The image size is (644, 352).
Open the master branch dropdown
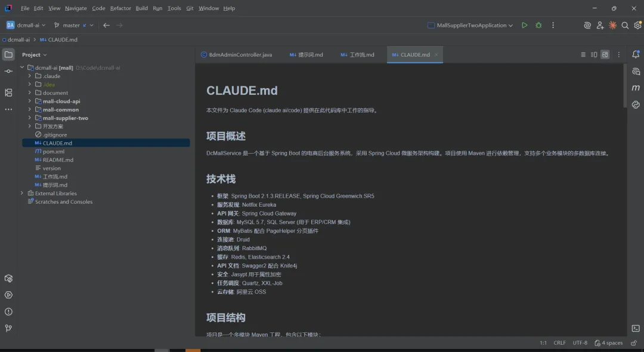click(x=74, y=26)
